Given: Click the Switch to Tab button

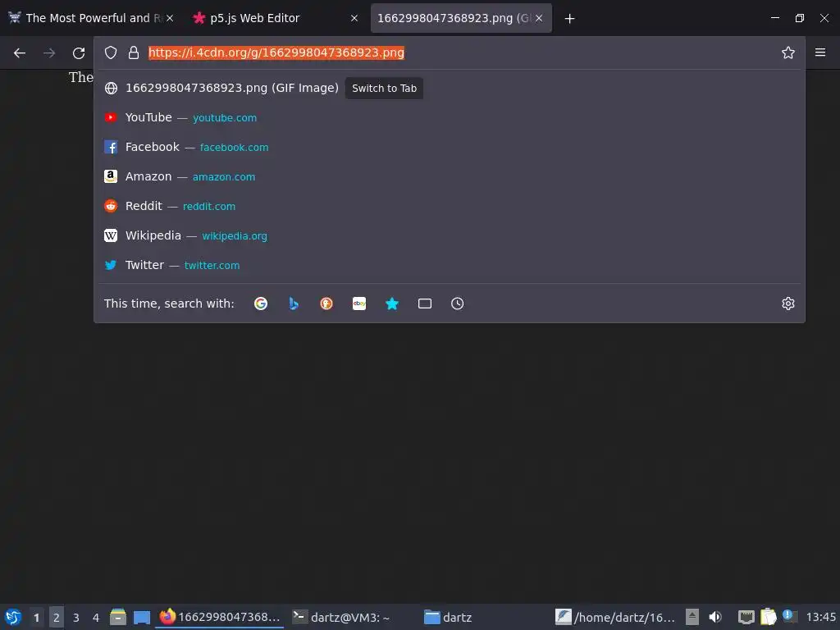Looking at the screenshot, I should [x=384, y=89].
